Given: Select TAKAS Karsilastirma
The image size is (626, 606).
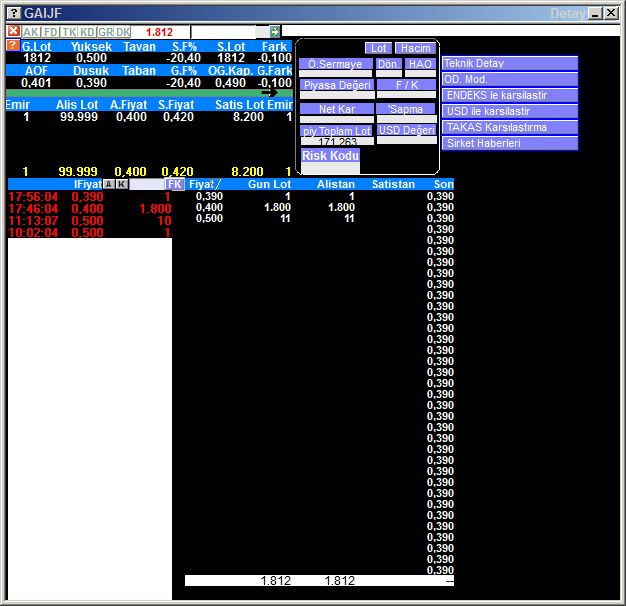Looking at the screenshot, I should 510,127.
